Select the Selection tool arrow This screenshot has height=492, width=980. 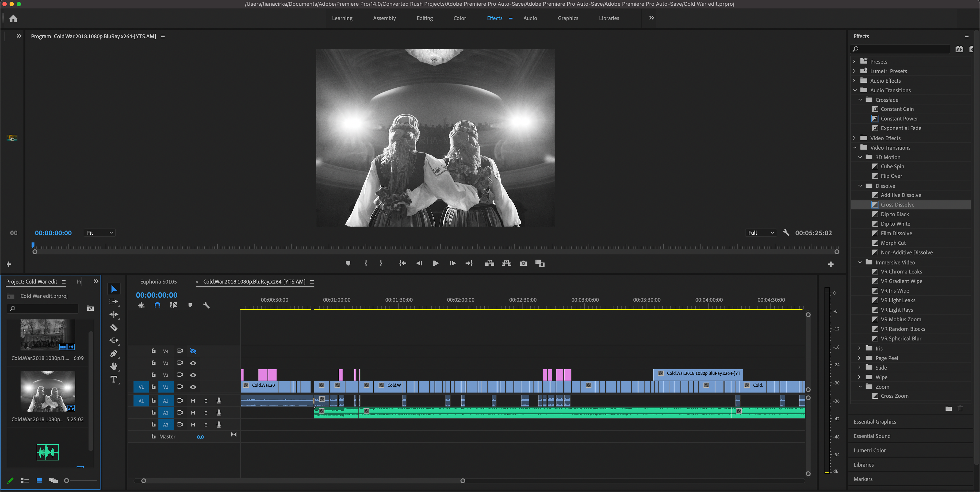click(114, 289)
